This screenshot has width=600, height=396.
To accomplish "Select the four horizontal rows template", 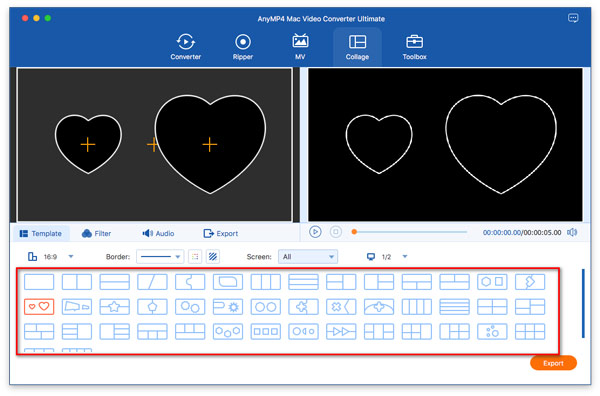I will pyautogui.click(x=455, y=307).
